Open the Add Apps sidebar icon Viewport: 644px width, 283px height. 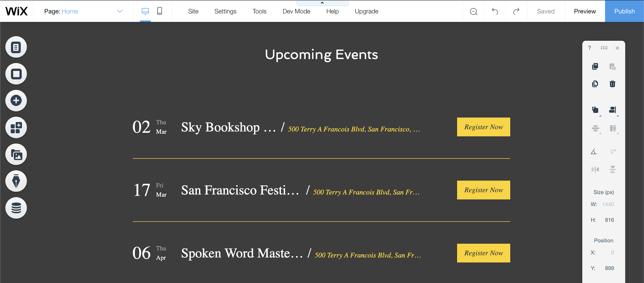pyautogui.click(x=16, y=127)
